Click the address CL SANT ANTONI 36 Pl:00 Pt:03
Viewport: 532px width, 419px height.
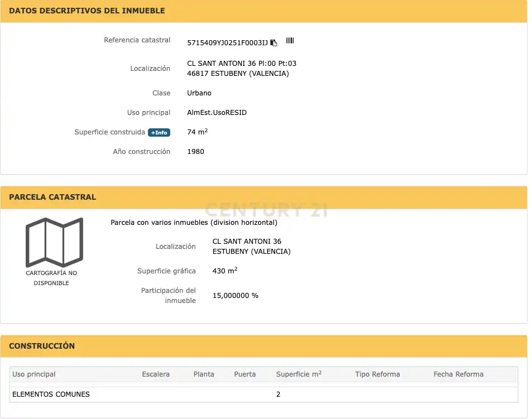pyautogui.click(x=242, y=64)
